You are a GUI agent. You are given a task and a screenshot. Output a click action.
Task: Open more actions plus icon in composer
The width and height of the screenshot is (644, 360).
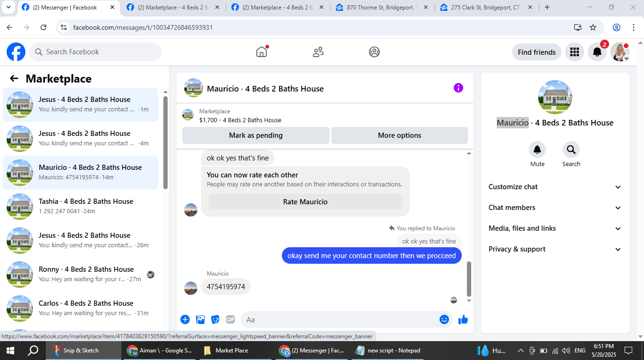[185, 319]
